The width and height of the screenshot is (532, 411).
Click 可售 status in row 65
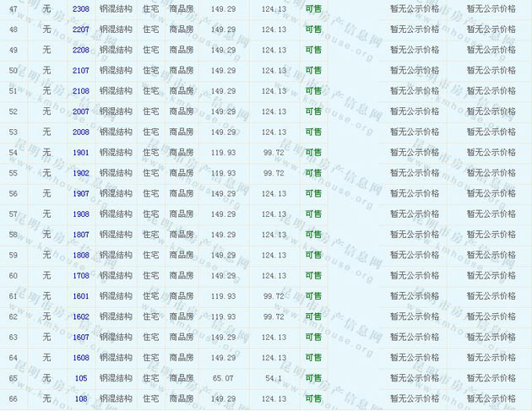(313, 378)
